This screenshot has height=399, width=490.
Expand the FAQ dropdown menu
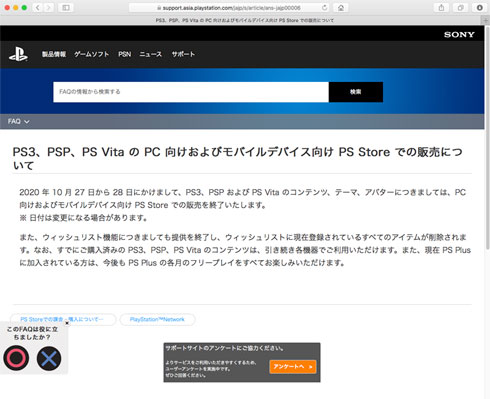pyautogui.click(x=18, y=121)
